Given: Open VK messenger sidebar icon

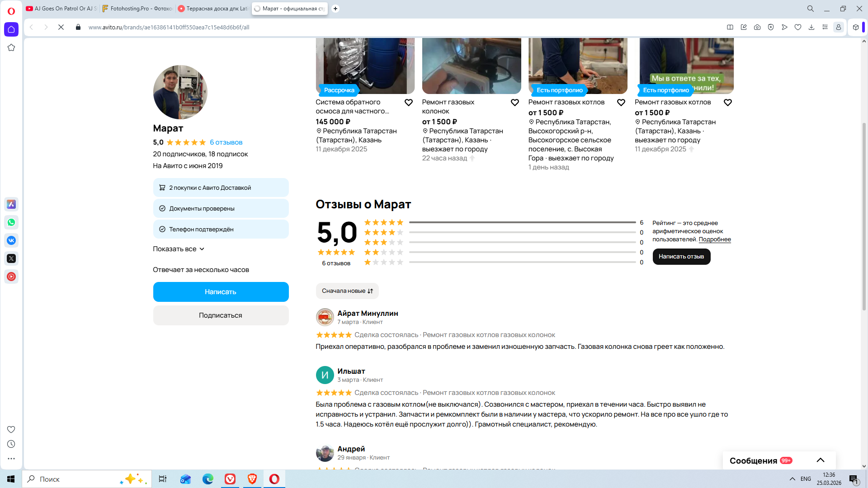Looking at the screenshot, I should click(x=11, y=240).
